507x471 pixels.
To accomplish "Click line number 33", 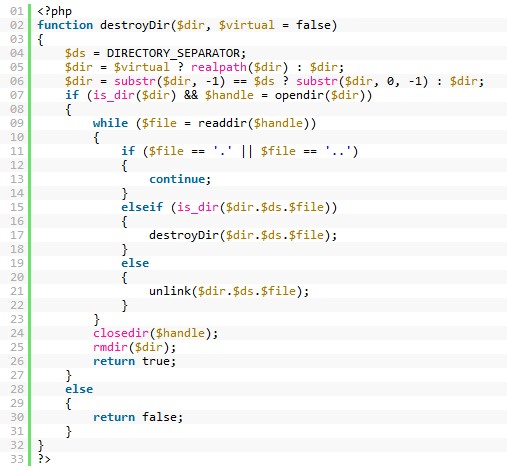I will 17,459.
